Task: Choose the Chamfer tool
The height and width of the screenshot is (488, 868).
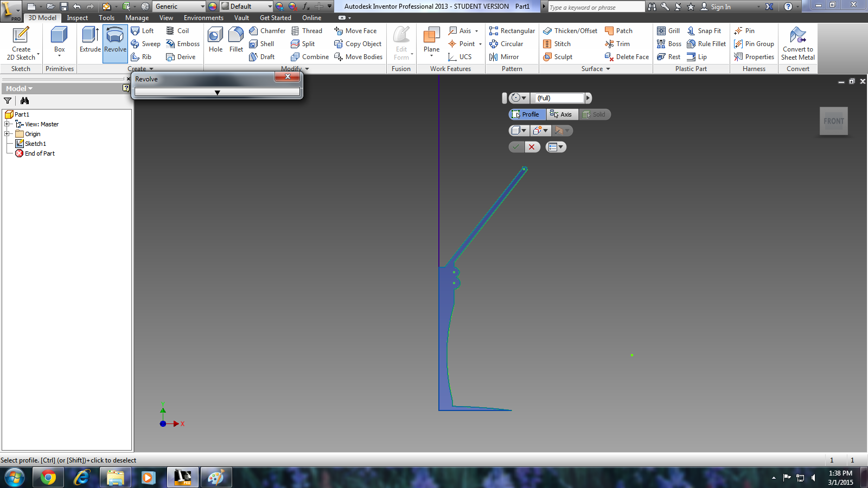Action: point(267,31)
